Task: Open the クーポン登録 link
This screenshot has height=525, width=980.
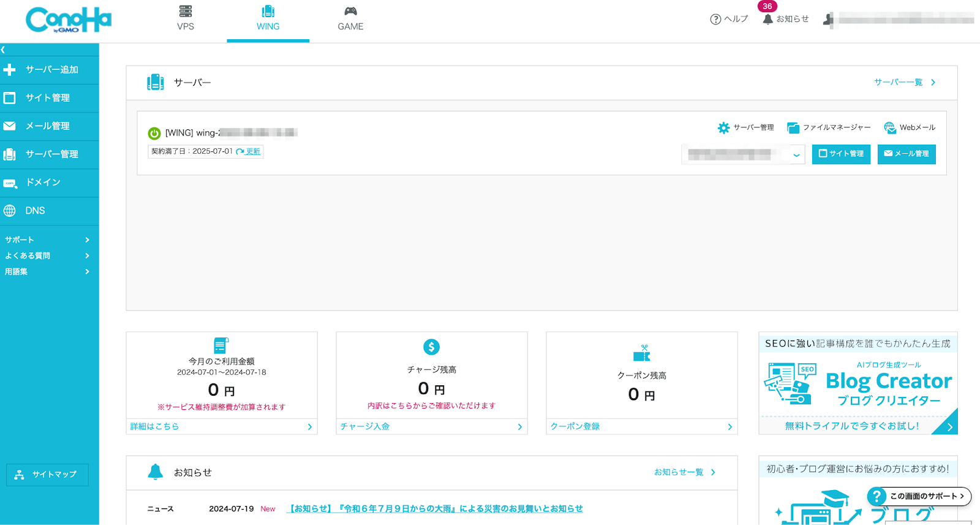Action: click(641, 426)
